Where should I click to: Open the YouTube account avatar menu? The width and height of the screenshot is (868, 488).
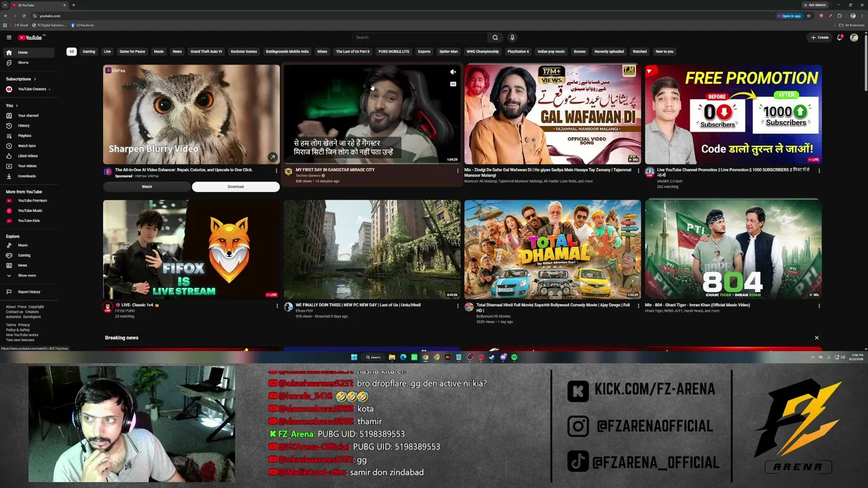[x=854, y=37]
